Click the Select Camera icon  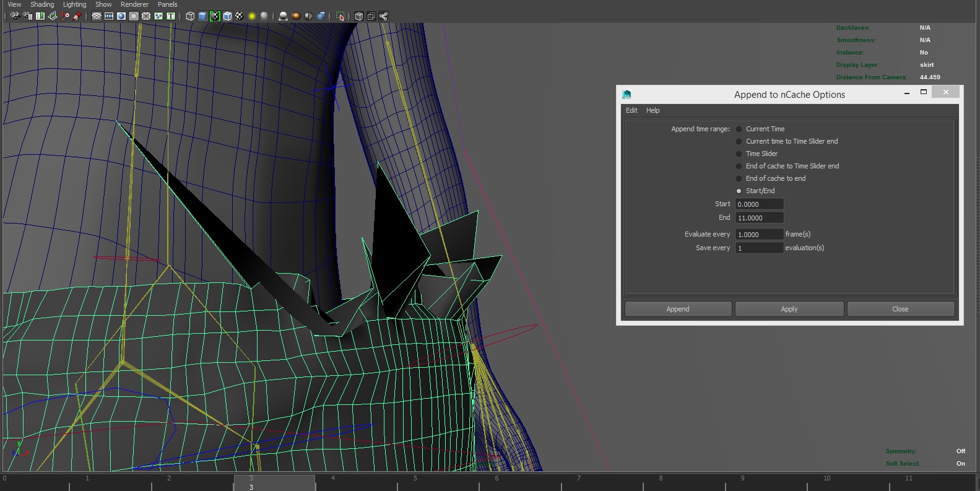pyautogui.click(x=15, y=16)
